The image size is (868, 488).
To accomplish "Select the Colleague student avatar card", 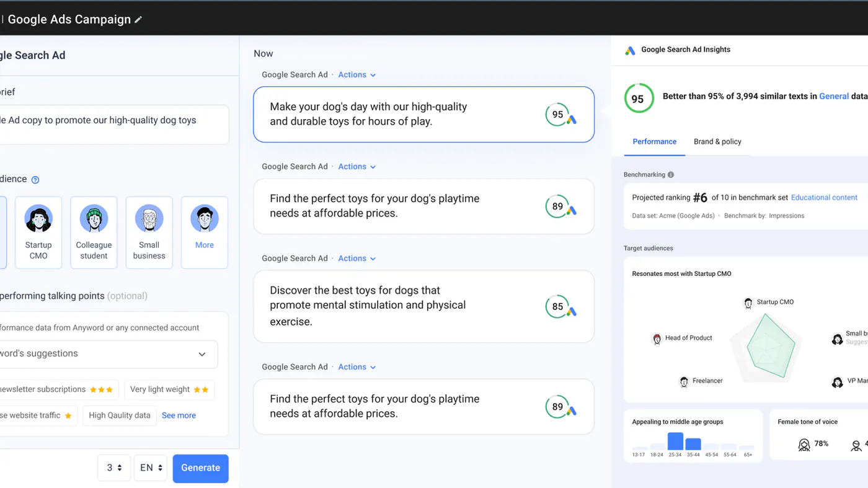I will [94, 233].
